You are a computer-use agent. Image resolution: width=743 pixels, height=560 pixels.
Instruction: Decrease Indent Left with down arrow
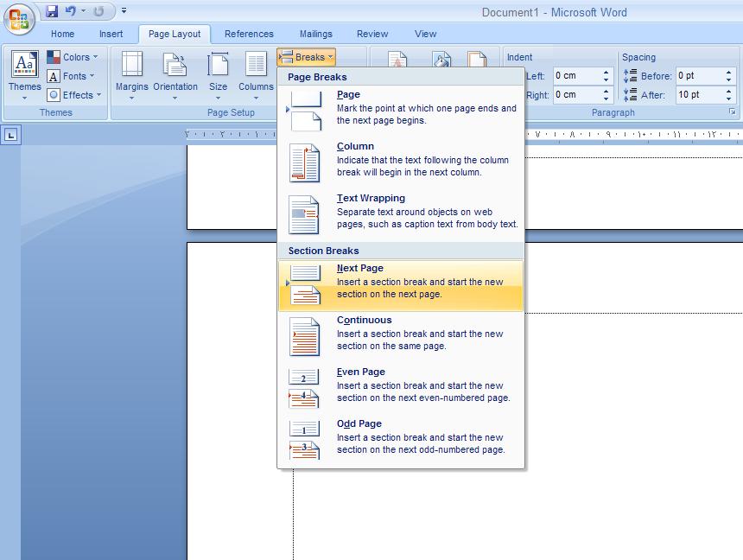pyautogui.click(x=606, y=80)
